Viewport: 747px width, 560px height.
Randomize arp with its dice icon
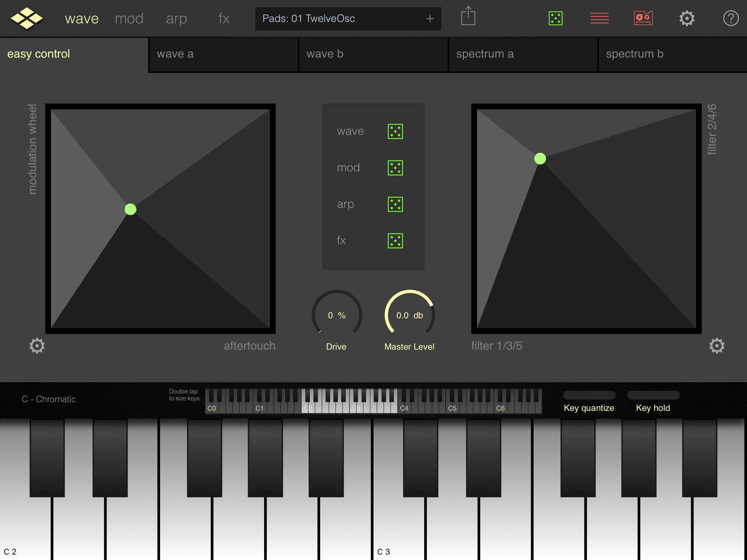395,204
